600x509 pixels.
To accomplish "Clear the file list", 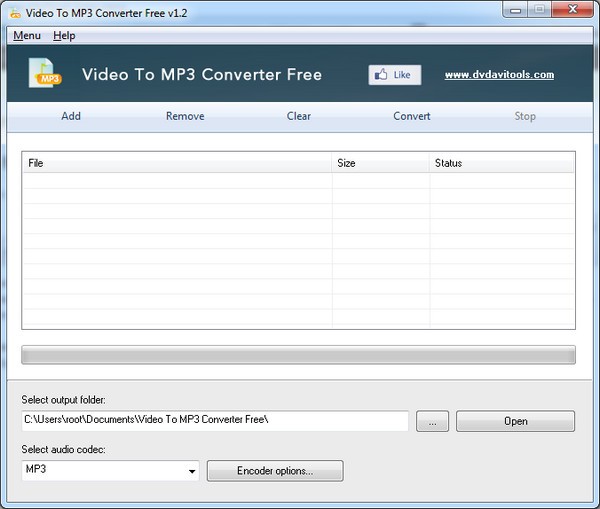I will [x=299, y=116].
